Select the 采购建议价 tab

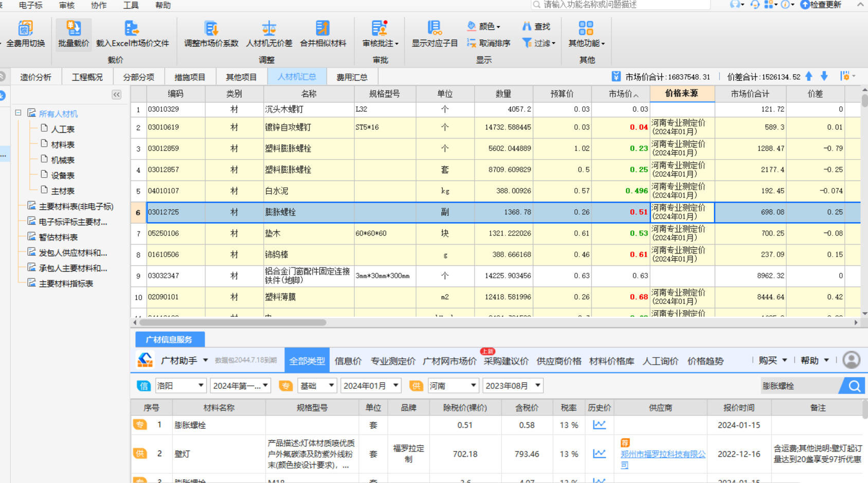coord(506,361)
